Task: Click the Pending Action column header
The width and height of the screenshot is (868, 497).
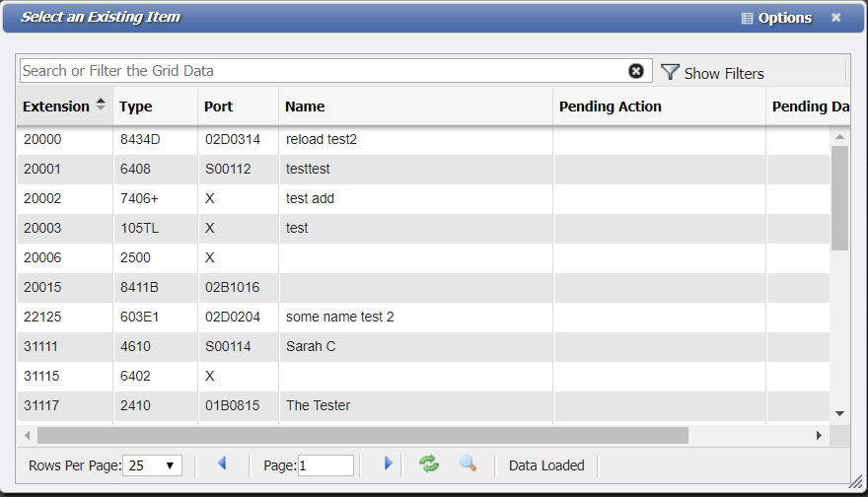Action: point(610,106)
